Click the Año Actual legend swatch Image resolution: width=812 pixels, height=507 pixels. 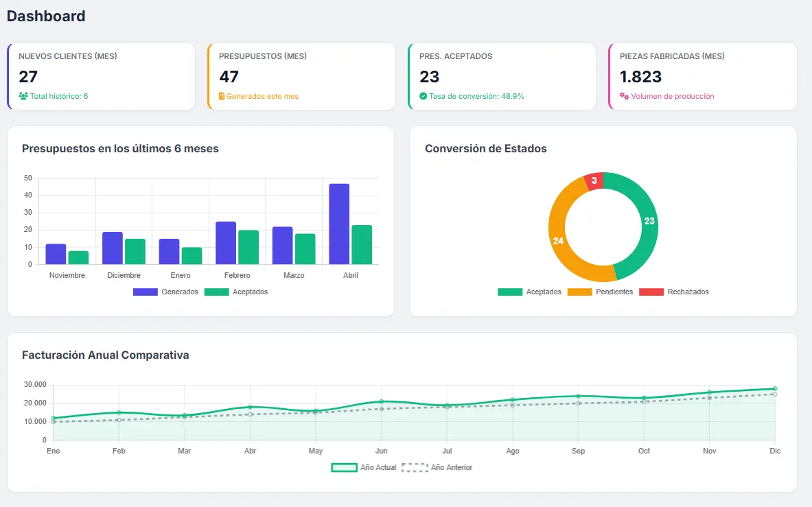[345, 467]
